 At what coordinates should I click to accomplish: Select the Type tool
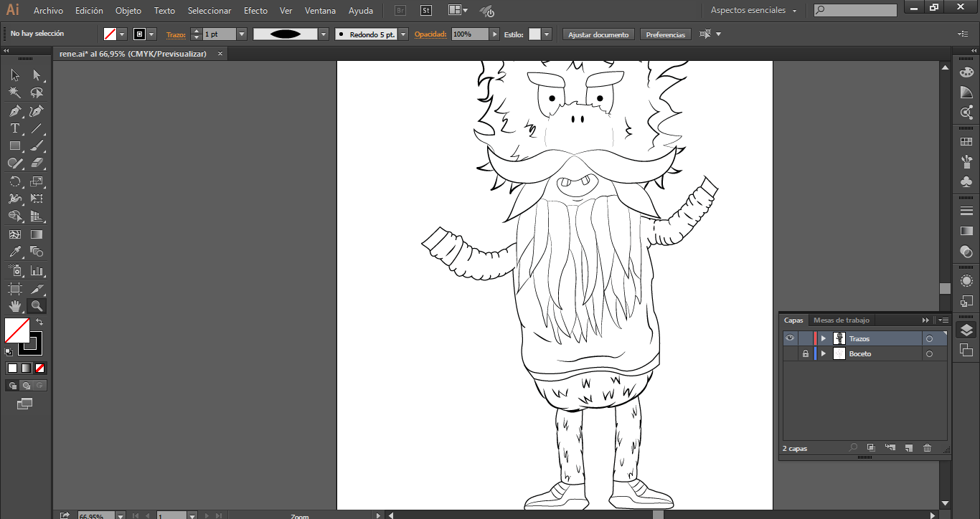14,128
